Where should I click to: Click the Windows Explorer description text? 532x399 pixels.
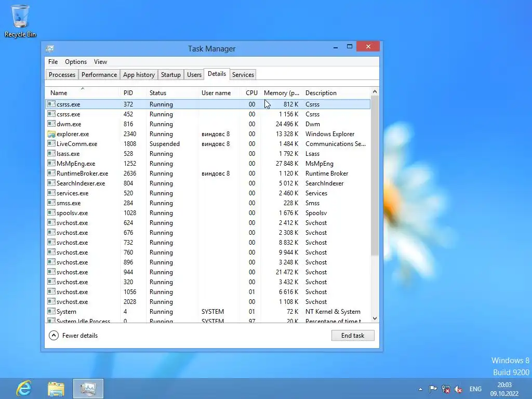[x=330, y=134]
